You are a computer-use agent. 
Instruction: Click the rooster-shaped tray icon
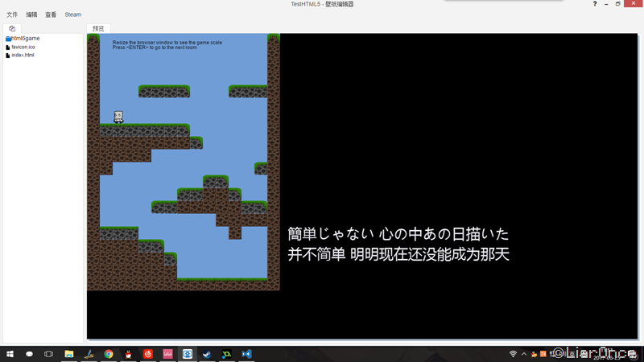[x=534, y=354]
